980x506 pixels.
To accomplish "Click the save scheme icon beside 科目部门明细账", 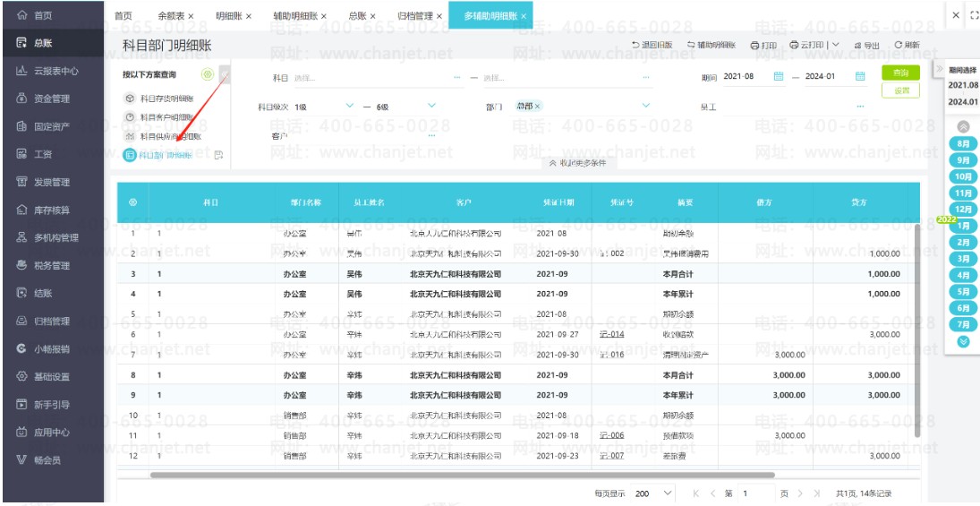I will 218,155.
